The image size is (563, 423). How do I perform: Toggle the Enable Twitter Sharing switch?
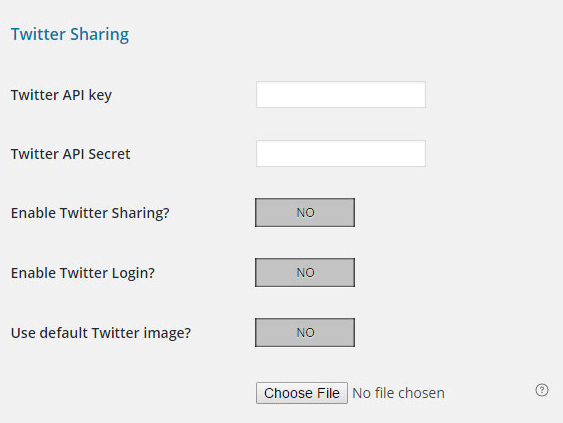pyautogui.click(x=305, y=213)
